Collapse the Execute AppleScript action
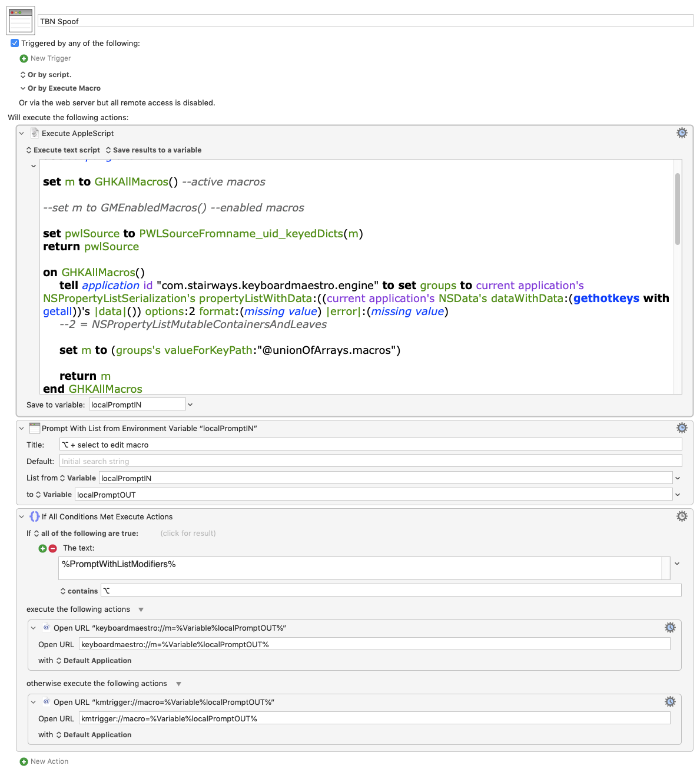Viewport: 700px width, 772px height. point(22,134)
